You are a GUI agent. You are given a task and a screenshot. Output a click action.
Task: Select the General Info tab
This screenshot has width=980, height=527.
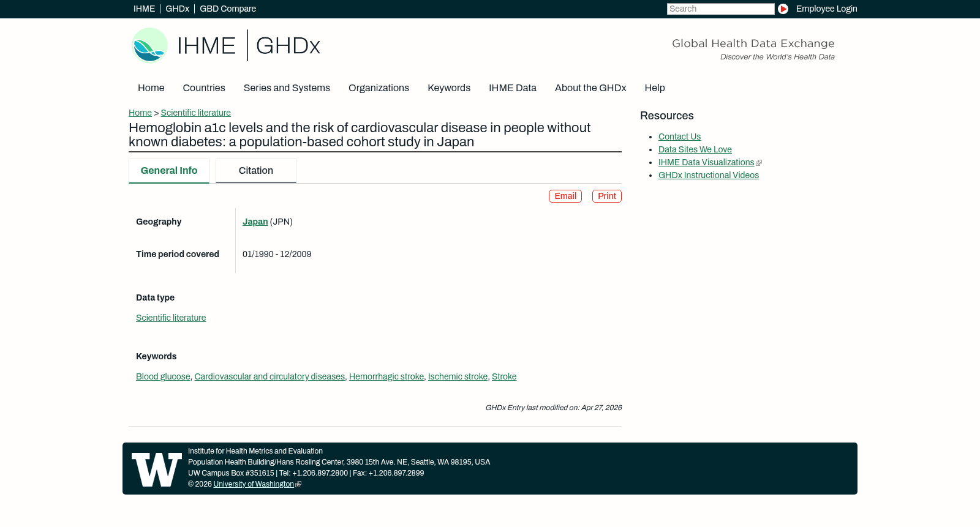(169, 171)
